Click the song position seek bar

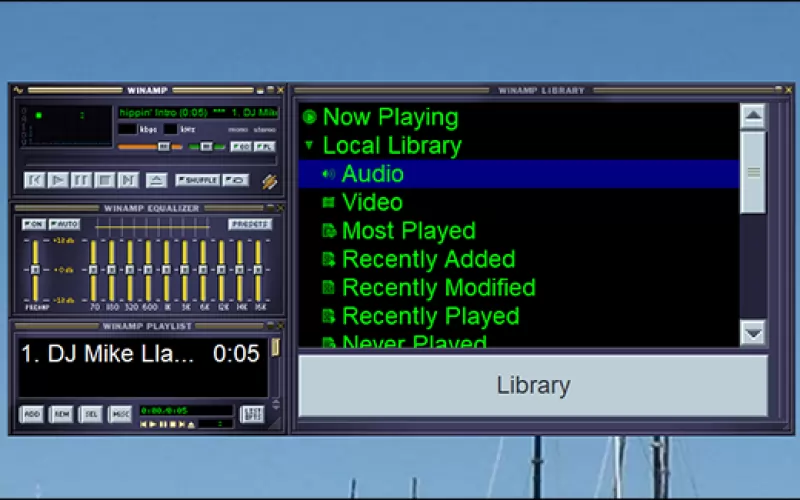pyautogui.click(x=151, y=161)
